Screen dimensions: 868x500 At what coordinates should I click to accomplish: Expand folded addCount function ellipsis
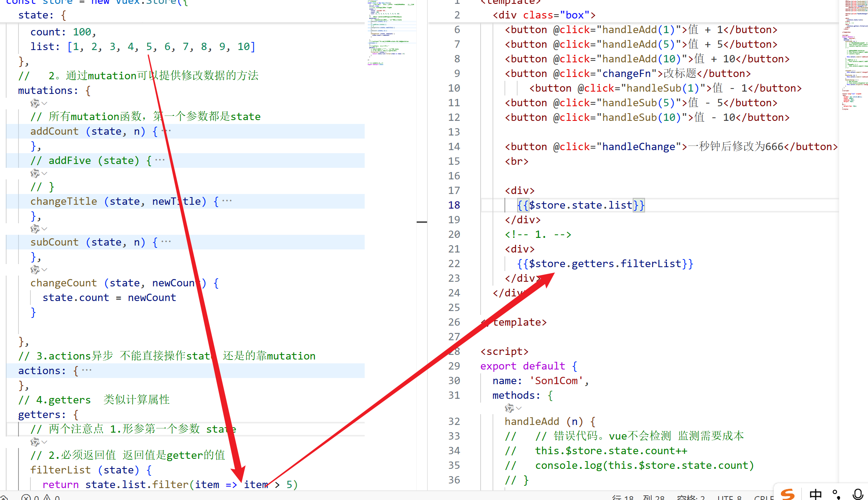click(166, 131)
